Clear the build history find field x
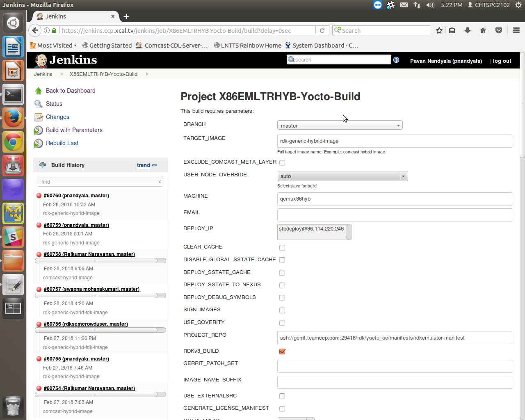 click(160, 182)
